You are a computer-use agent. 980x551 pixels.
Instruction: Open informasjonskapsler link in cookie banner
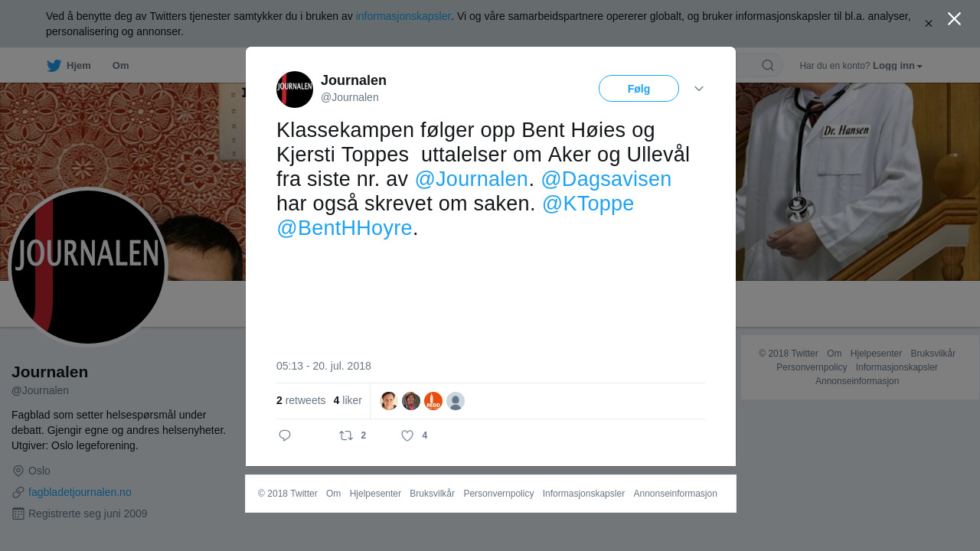coord(403,16)
